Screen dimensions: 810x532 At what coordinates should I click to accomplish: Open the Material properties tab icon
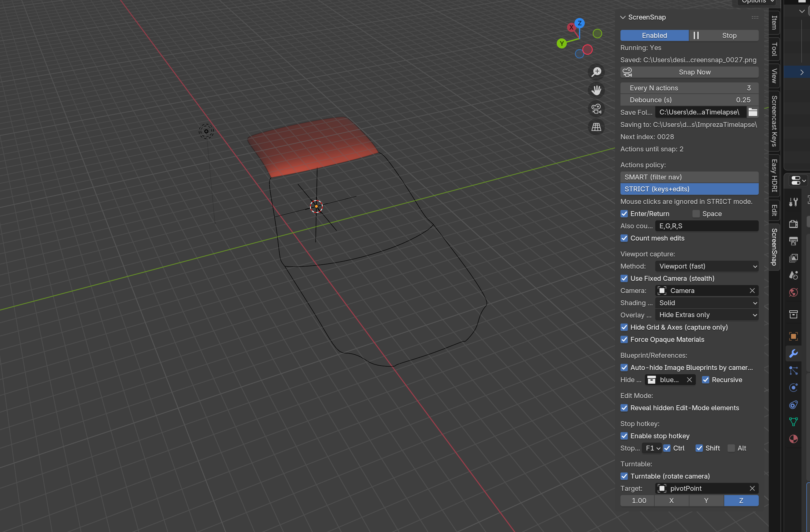(793, 439)
